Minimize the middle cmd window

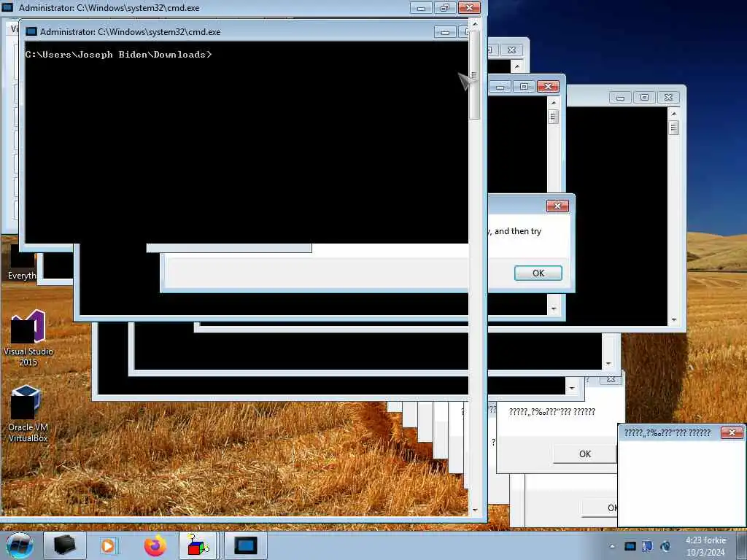(x=500, y=86)
